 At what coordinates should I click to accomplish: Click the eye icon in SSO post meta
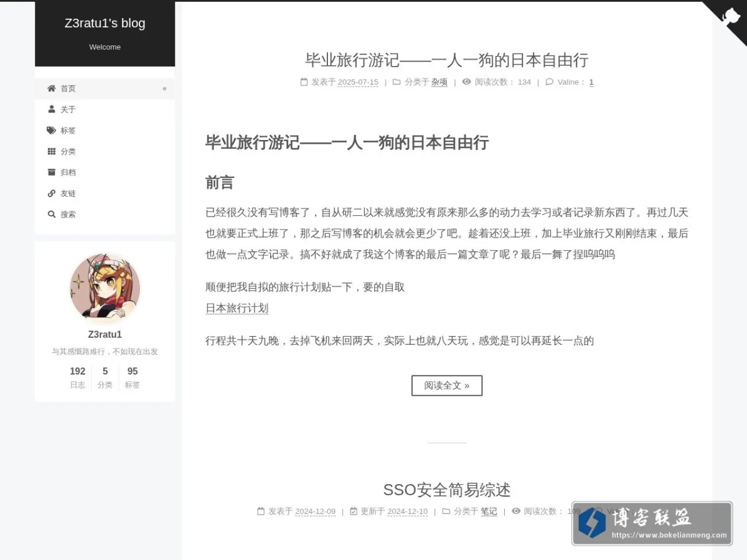(x=516, y=511)
